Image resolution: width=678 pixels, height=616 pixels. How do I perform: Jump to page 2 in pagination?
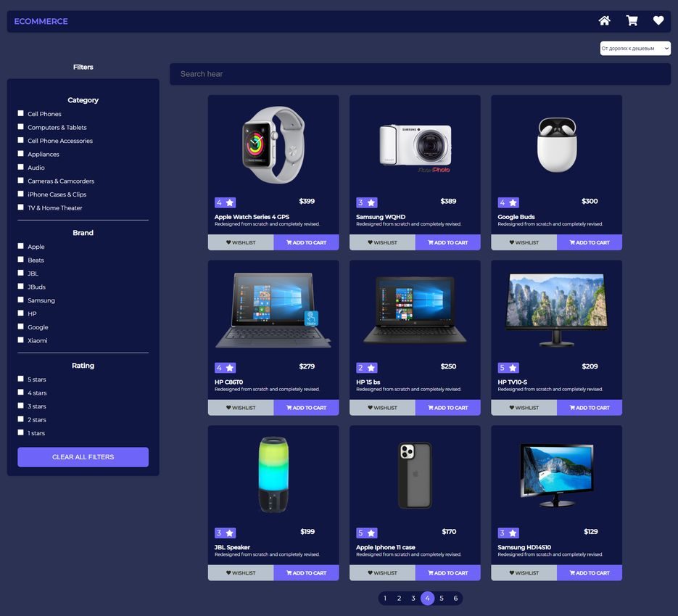click(x=399, y=599)
